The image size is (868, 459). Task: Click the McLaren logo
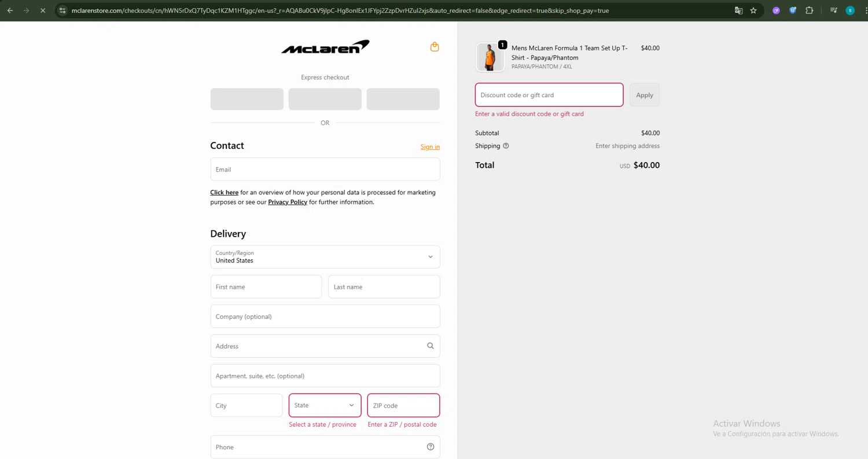point(325,47)
